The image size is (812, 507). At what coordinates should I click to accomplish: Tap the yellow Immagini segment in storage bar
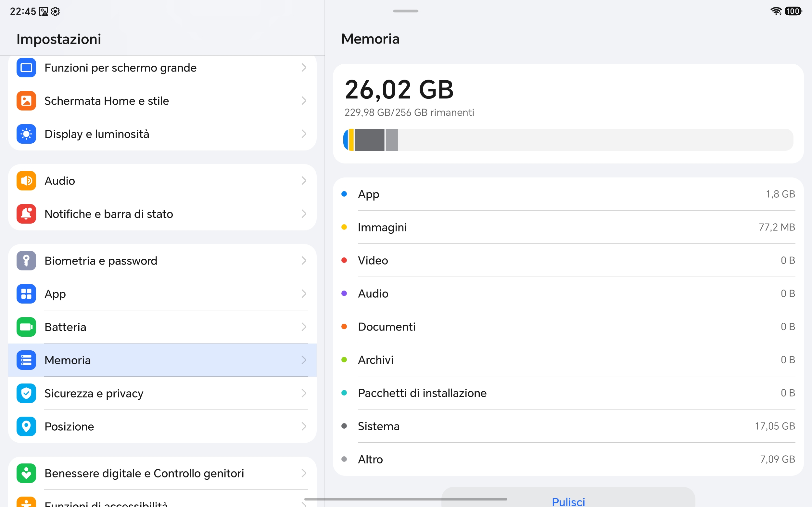(x=351, y=140)
